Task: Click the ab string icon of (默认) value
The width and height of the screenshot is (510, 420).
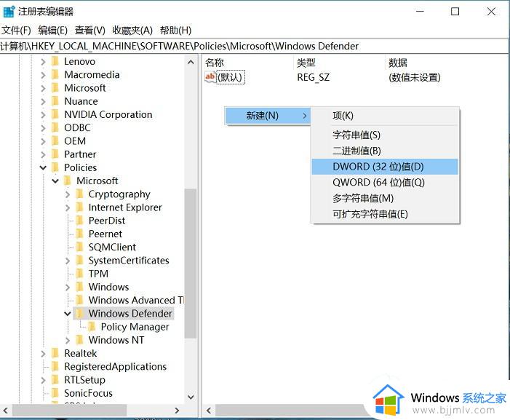Action: (210, 77)
